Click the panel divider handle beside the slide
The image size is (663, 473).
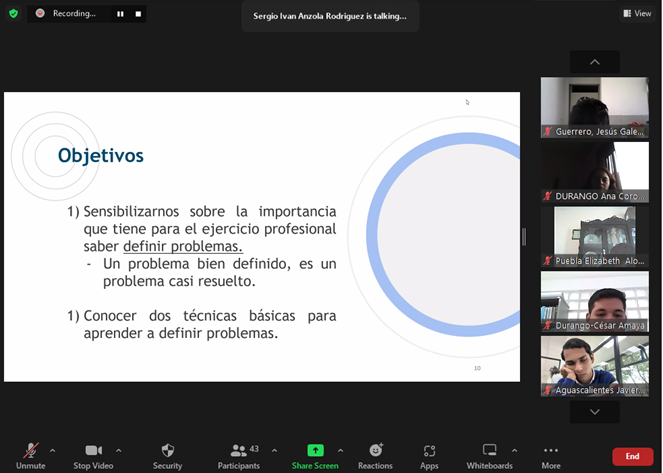pyautogui.click(x=524, y=237)
